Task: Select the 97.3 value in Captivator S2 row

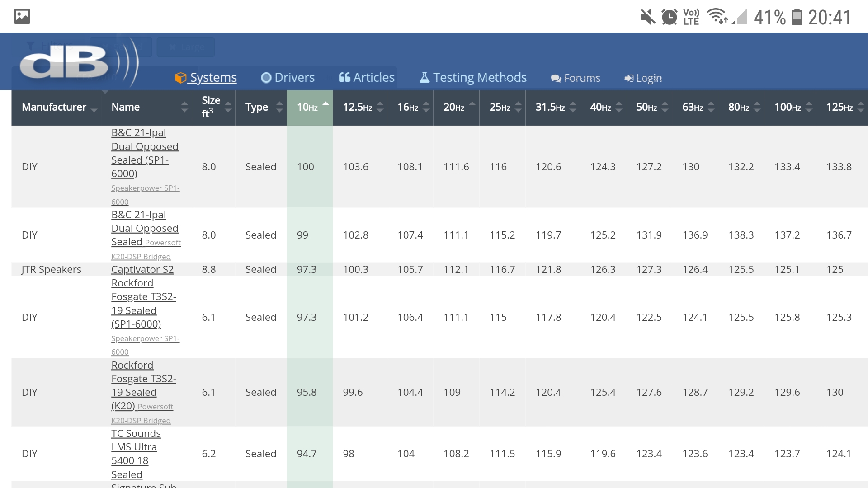Action: click(307, 270)
